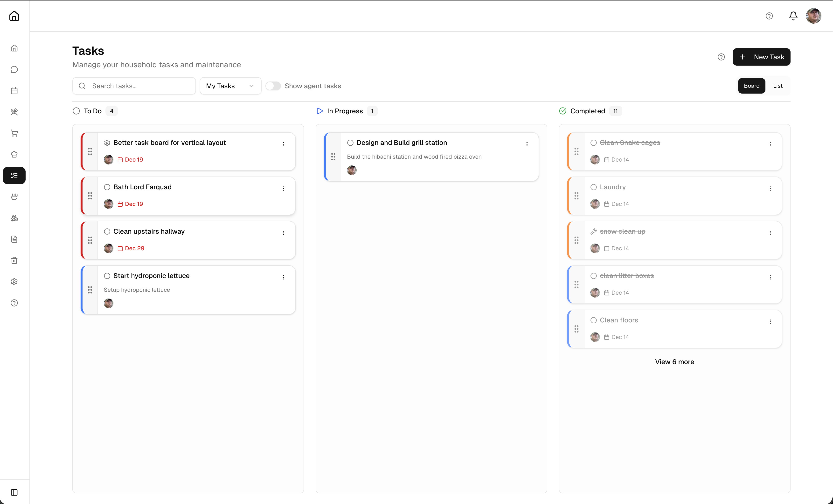Open the document icon in sidebar
This screenshot has width=833, height=504.
pos(14,239)
